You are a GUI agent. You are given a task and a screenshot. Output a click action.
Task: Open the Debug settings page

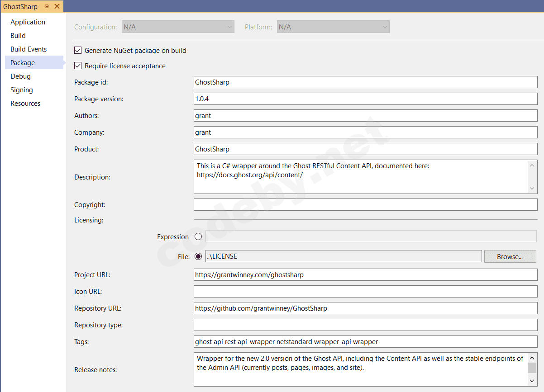(x=20, y=76)
